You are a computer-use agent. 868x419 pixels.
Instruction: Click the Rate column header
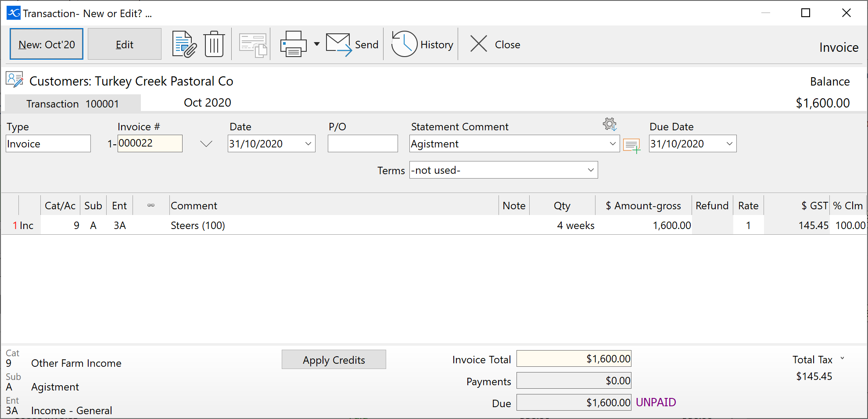coord(748,205)
